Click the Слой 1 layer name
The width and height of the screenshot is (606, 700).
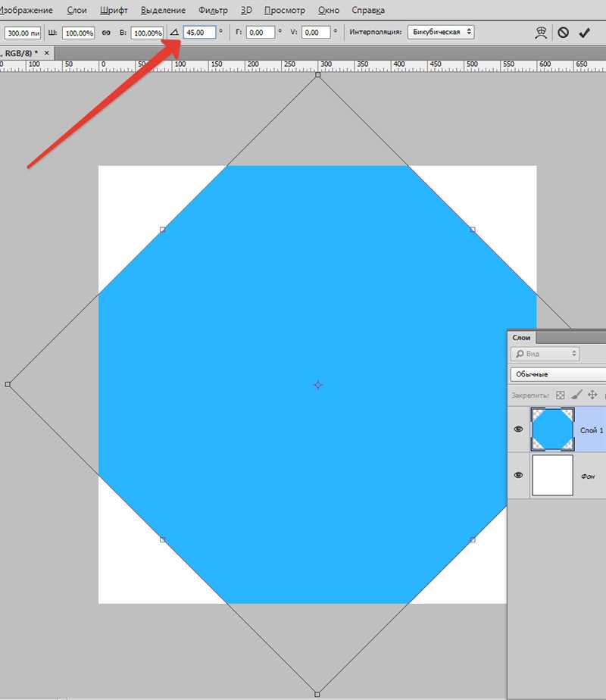click(592, 430)
